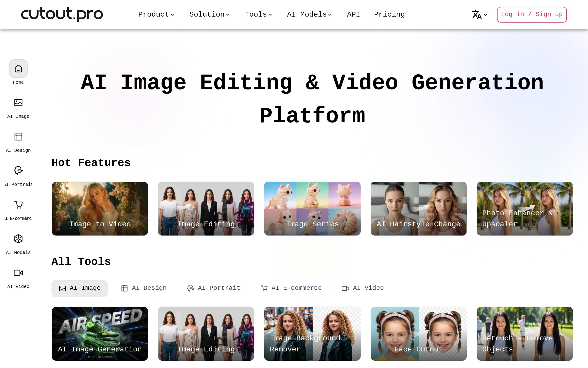Open the Home icon in the sidebar
Image resolution: width=588 pixels, height=368 pixels.
(x=18, y=69)
